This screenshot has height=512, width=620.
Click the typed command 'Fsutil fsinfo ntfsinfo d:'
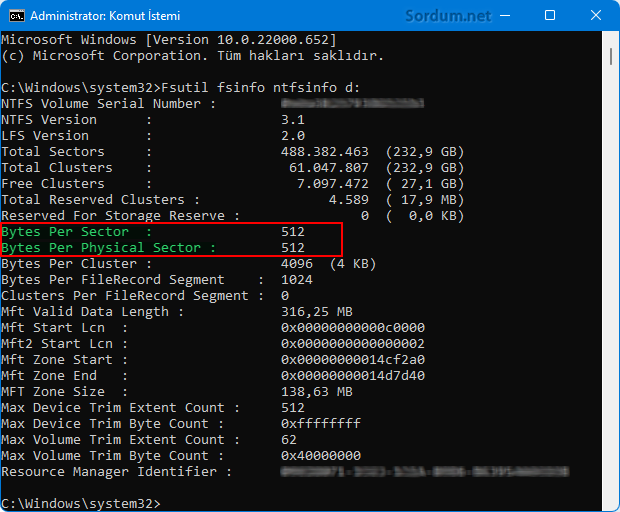(x=261, y=87)
